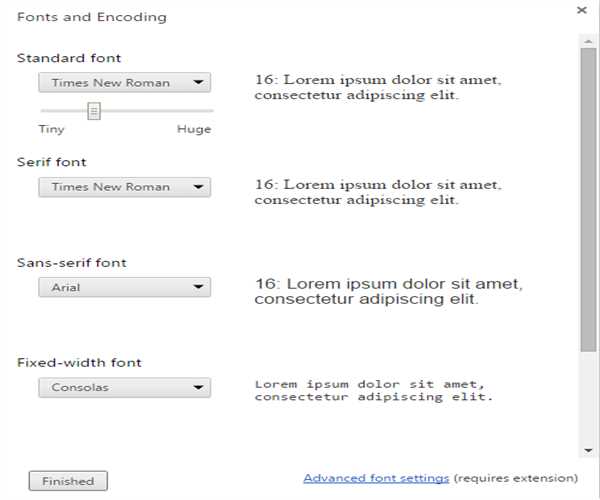
Task: Click the font size slider handle
Action: click(94, 111)
